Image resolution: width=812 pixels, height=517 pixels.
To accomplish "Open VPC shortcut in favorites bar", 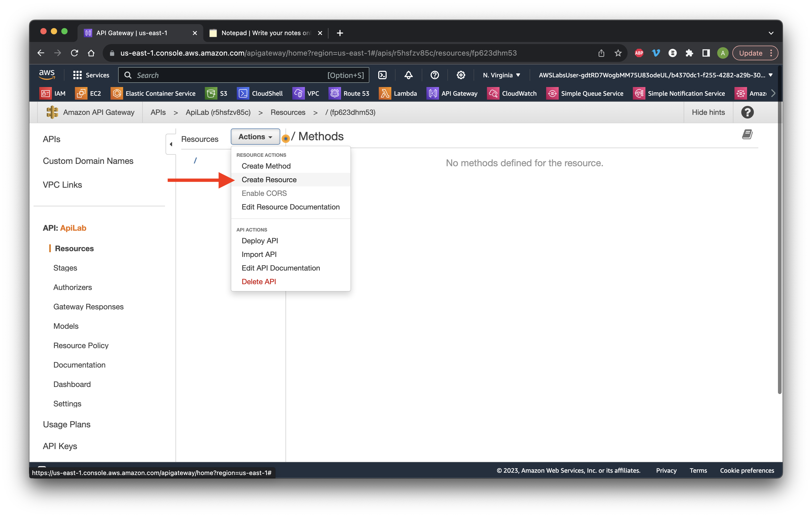I will (x=306, y=94).
